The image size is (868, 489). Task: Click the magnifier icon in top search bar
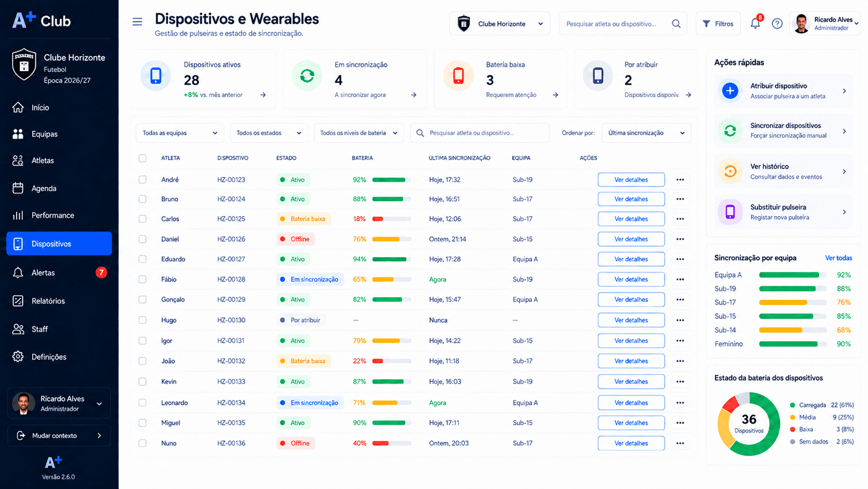pyautogui.click(x=676, y=23)
